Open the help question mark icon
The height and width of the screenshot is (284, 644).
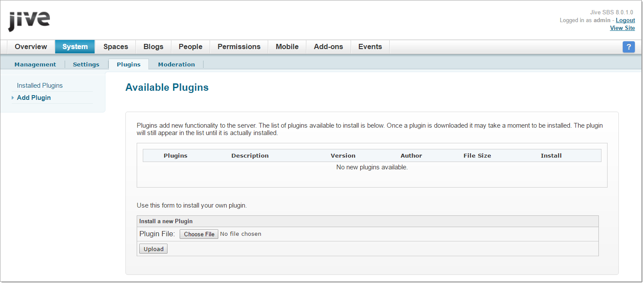[629, 46]
